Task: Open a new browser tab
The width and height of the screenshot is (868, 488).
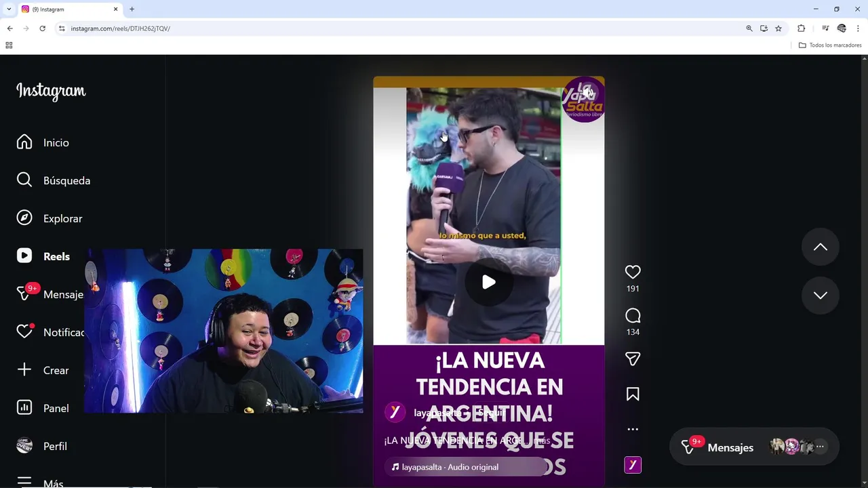Action: pyautogui.click(x=132, y=9)
